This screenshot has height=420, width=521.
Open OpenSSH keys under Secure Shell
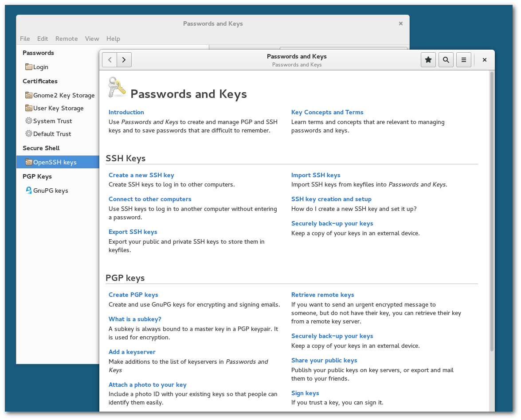[55, 162]
